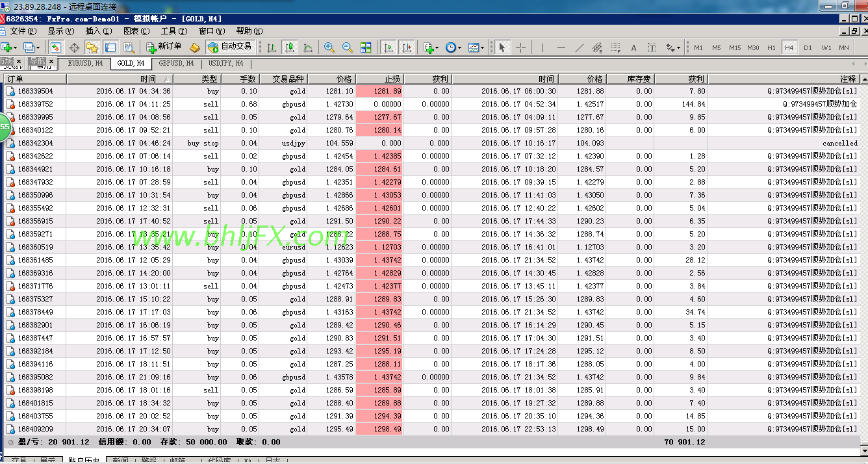This screenshot has height=464, width=868.
Task: Select the equidistant channel tool
Action: pos(598,47)
